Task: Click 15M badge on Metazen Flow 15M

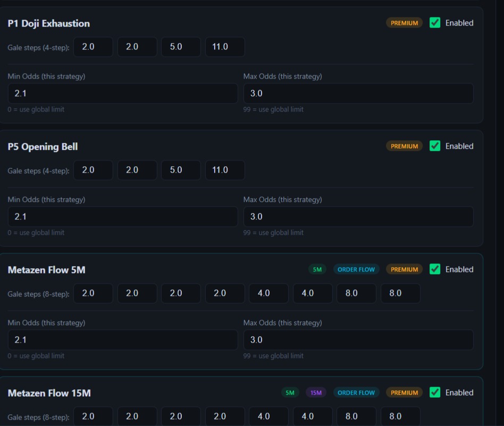Action: point(316,393)
